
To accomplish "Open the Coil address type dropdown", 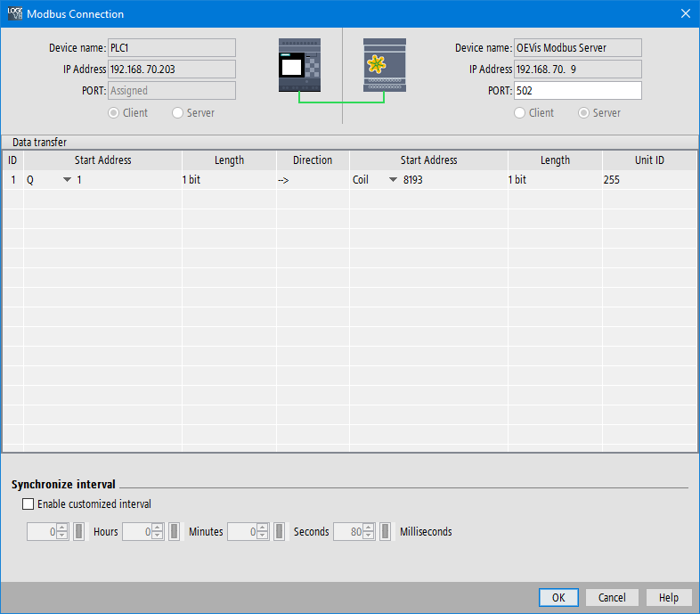I will pos(393,180).
